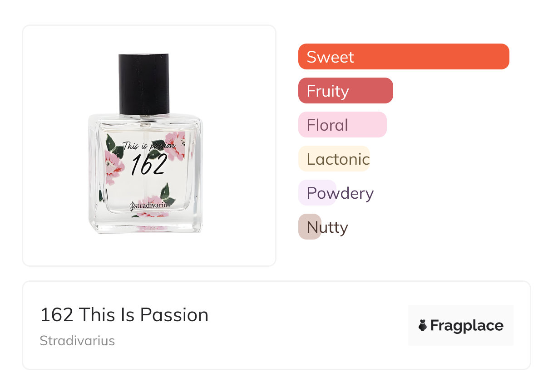Click the "This is passion" script on bottle
The width and height of the screenshot is (553, 392).
tap(148, 147)
